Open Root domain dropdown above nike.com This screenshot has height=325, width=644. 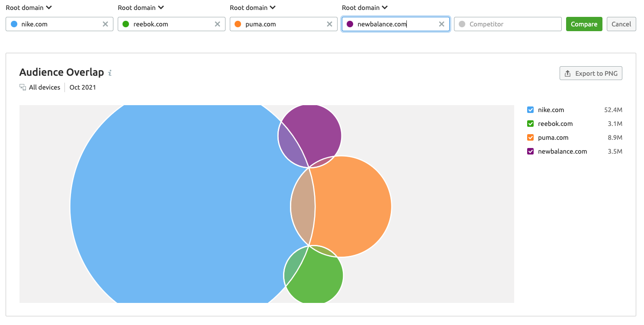click(29, 8)
